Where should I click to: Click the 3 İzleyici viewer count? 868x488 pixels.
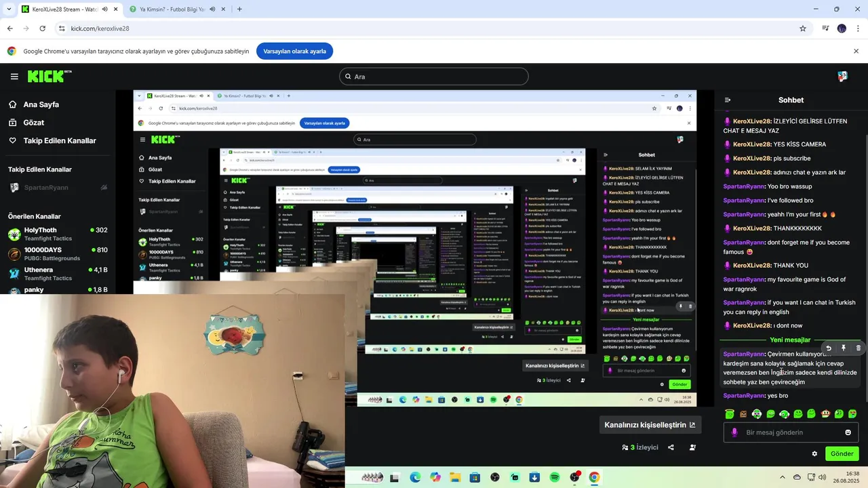pyautogui.click(x=640, y=447)
